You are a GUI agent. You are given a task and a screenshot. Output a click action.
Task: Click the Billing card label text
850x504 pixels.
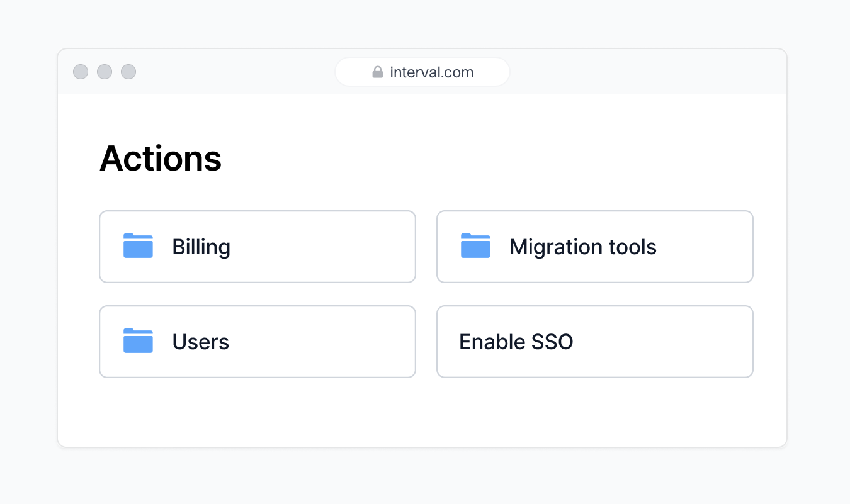click(x=201, y=247)
